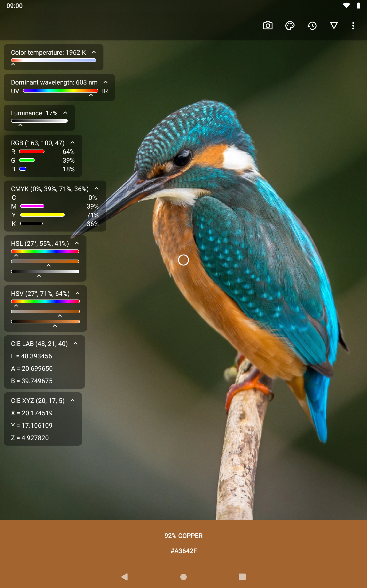Collapse the Color temperature panel
Viewport: 367px width, 588px height.
[94, 52]
